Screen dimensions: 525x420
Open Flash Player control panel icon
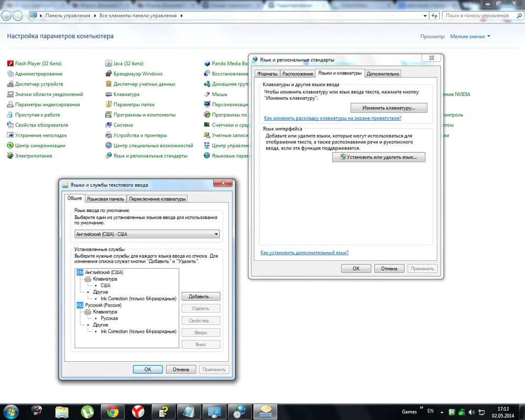tap(10, 64)
